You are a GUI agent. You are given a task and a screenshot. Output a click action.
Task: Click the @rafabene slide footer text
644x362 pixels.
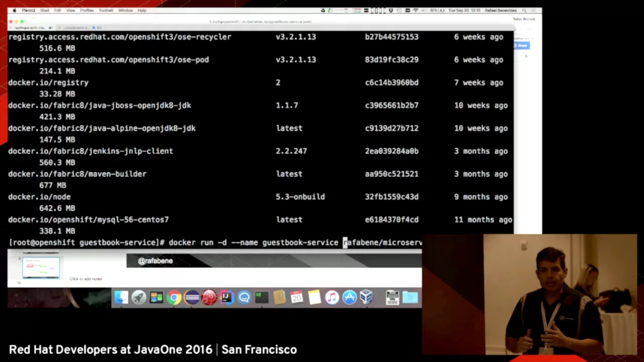(155, 260)
